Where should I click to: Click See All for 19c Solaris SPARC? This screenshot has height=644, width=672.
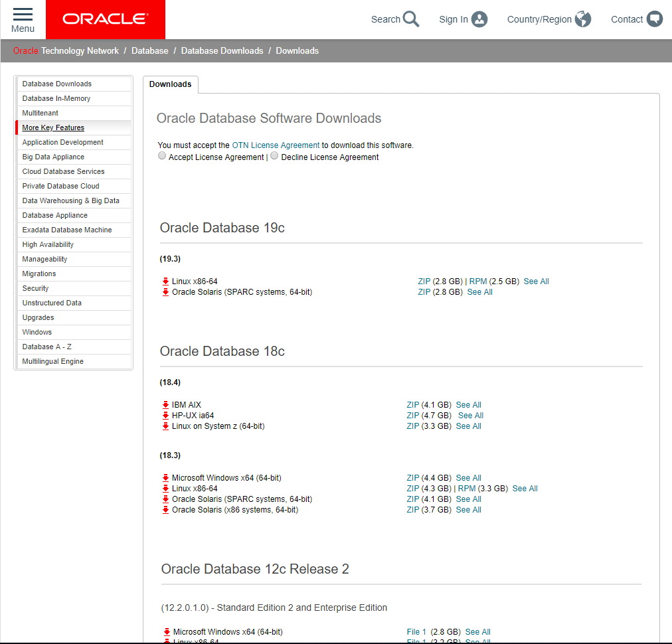pos(479,292)
